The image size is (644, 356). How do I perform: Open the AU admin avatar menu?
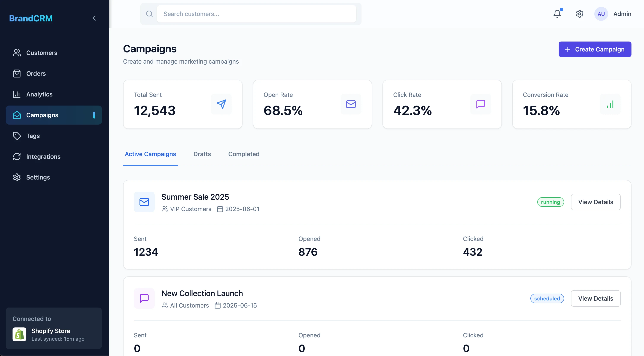point(601,14)
